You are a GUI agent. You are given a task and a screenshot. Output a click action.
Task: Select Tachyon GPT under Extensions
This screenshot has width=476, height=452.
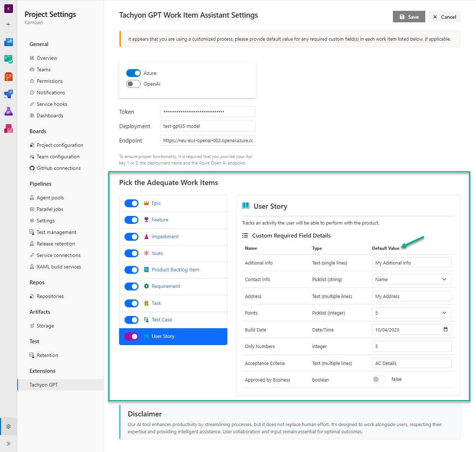pyautogui.click(x=44, y=384)
